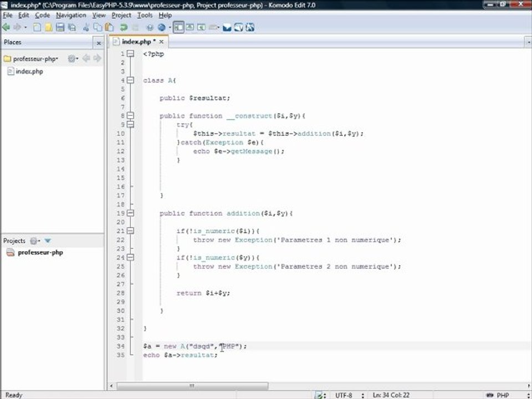
Task: Collapse the try block fold on line 9
Action: coord(130,125)
